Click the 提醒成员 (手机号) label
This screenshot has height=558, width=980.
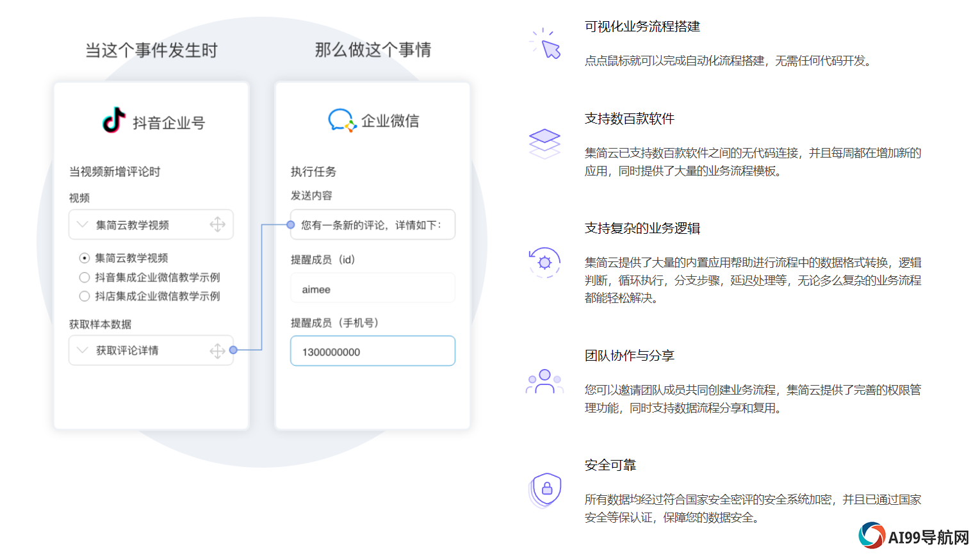[x=335, y=323]
